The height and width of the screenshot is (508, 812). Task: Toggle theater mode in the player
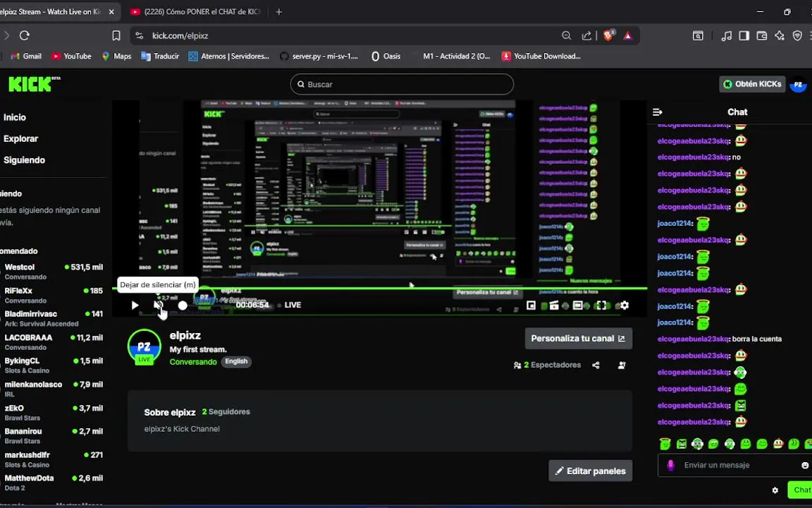577,306
